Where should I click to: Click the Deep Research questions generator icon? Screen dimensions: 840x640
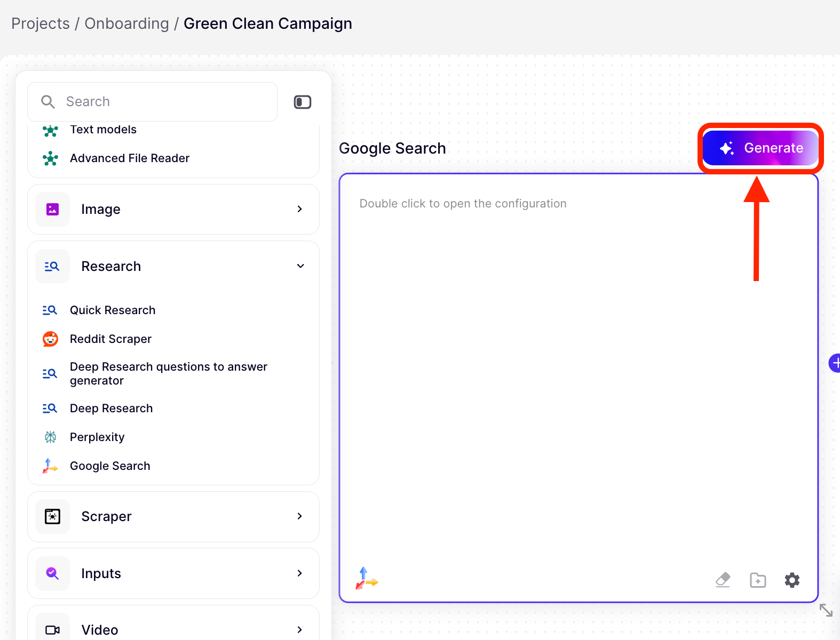(50, 373)
